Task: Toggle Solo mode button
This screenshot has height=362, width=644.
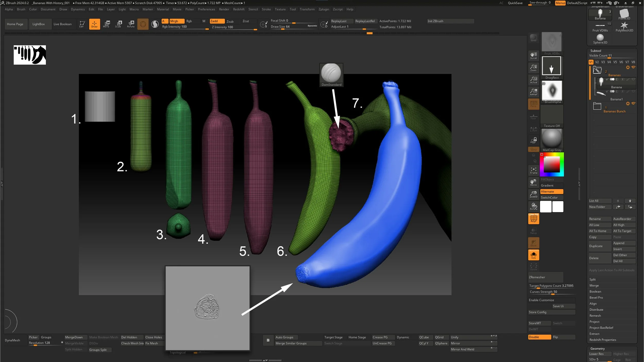Action: 533,255
